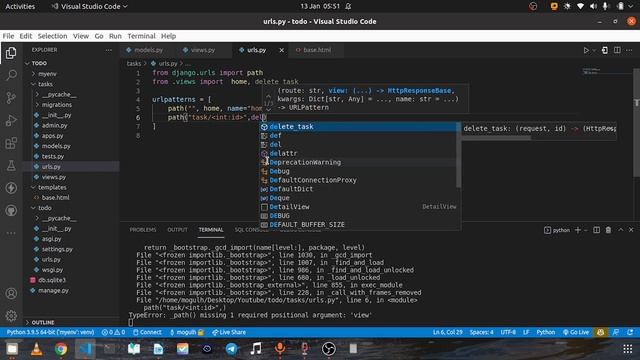
Task: Maximize the terminal panel size
Action: coord(620,230)
